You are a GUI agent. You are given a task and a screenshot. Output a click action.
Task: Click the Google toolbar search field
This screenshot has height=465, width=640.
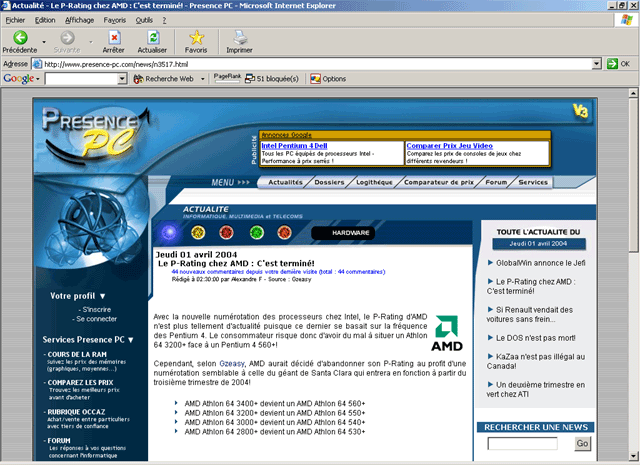[x=82, y=79]
